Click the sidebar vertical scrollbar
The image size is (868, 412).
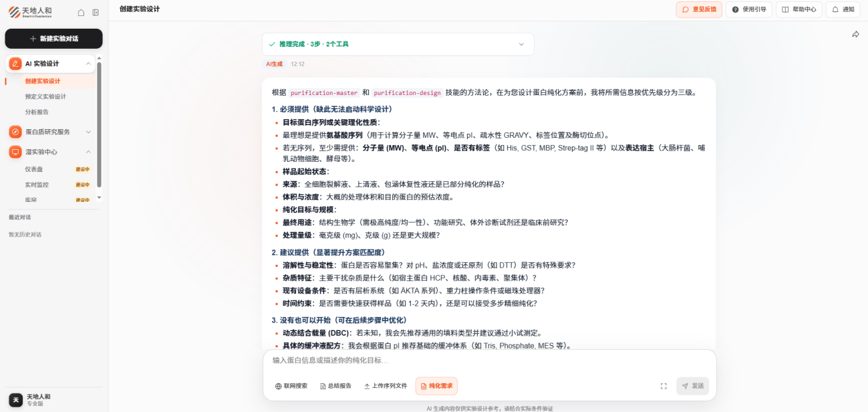99,125
